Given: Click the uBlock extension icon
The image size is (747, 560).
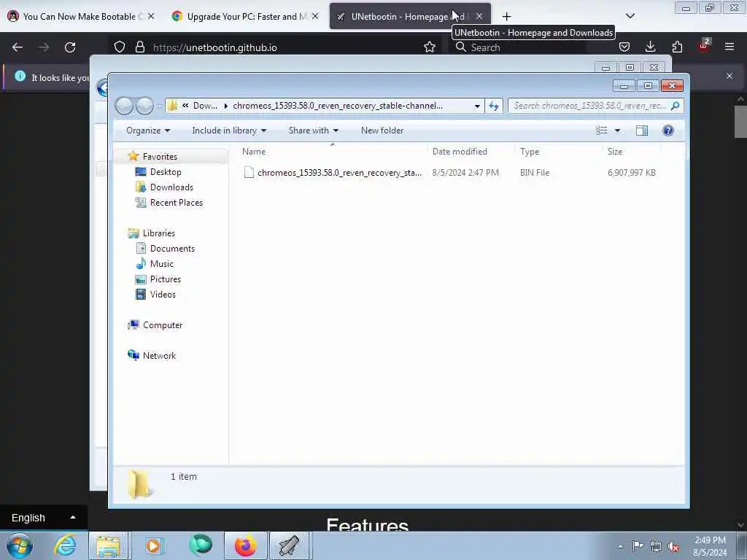Looking at the screenshot, I should (x=704, y=46).
